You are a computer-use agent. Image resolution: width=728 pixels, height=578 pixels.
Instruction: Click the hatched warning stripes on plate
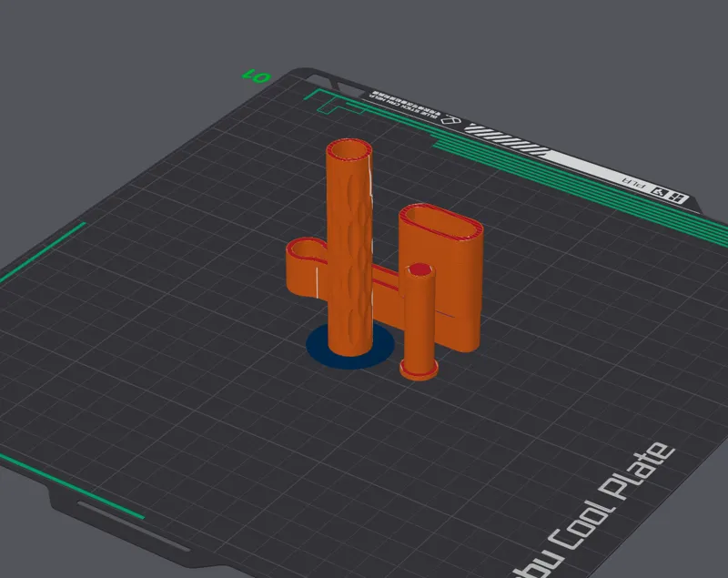point(506,139)
